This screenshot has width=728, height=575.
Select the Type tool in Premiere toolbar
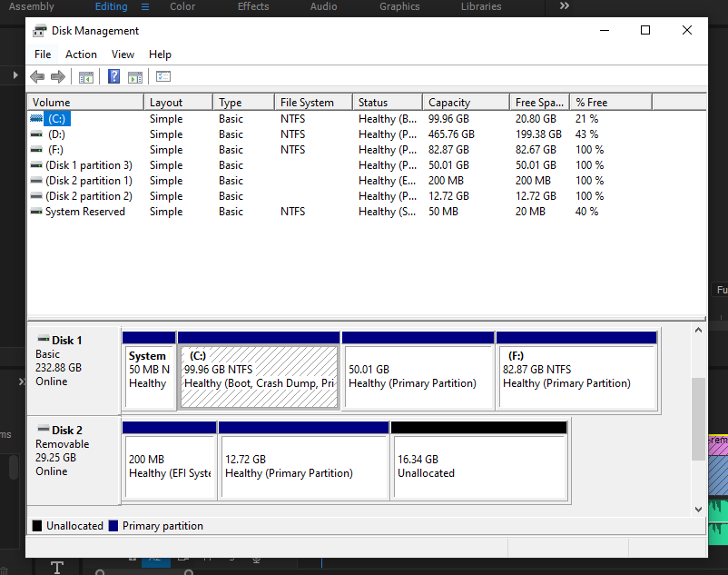(x=57, y=567)
